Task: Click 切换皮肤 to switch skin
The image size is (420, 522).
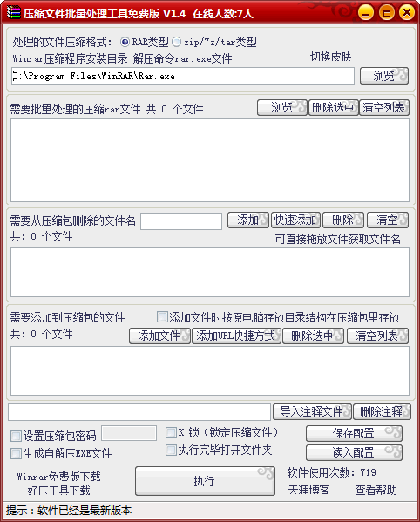Action: (330, 57)
